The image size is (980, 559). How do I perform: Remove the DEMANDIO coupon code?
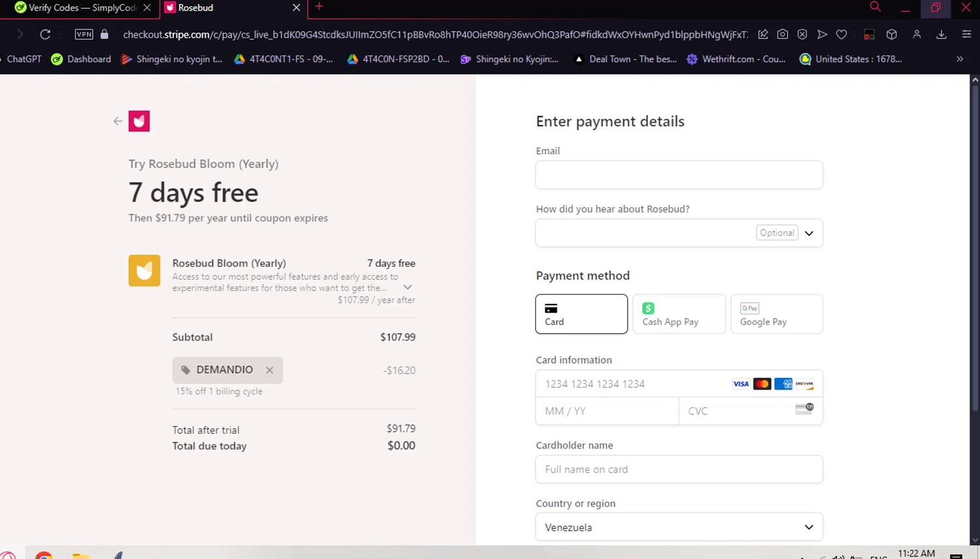click(x=269, y=370)
